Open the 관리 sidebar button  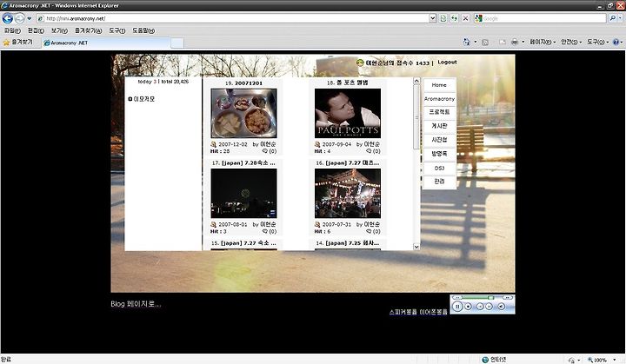pos(439,182)
